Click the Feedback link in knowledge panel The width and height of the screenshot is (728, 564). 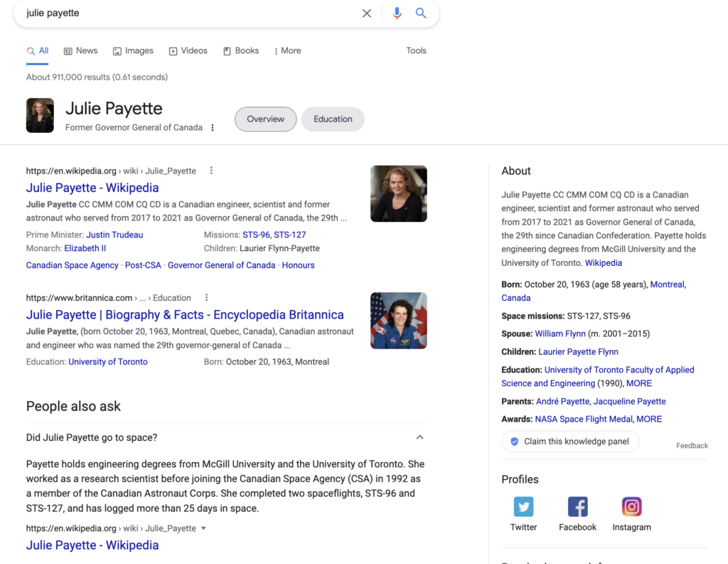point(692,445)
